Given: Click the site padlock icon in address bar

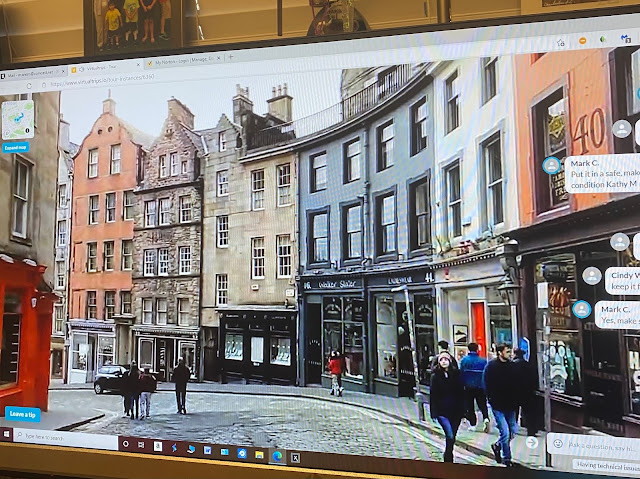Looking at the screenshot, I should [43, 85].
